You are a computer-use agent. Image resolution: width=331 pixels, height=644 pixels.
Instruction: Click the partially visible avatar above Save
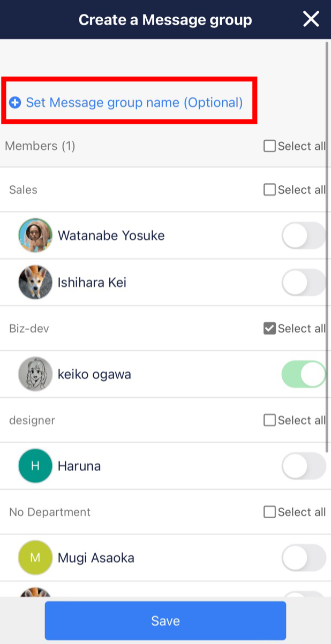click(x=35, y=592)
